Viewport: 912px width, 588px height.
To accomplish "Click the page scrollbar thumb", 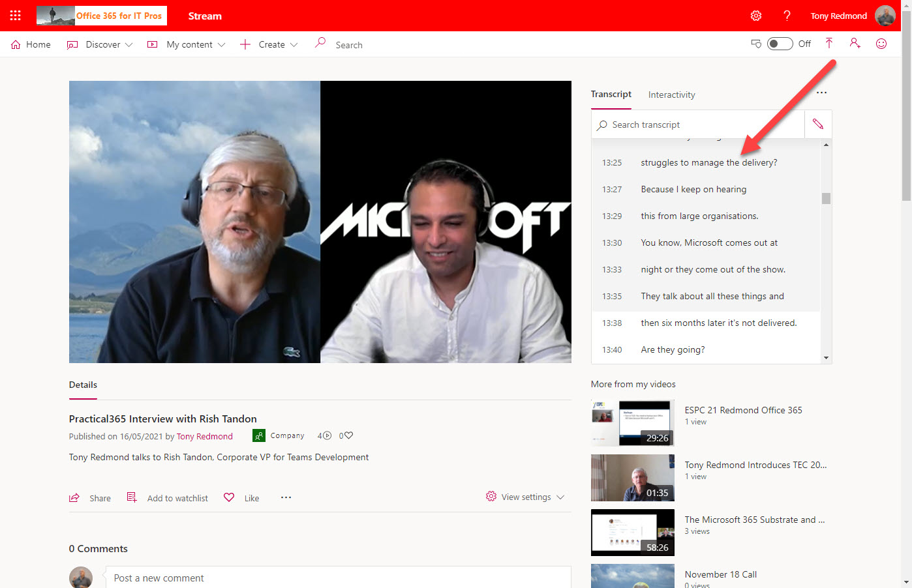I will tap(906, 104).
